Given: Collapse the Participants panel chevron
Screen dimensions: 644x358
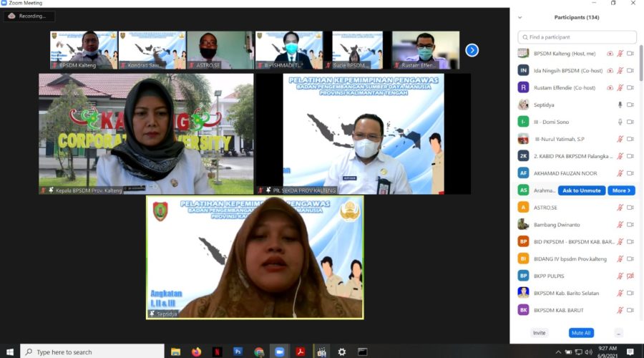Looking at the screenshot, I should 520,18.
